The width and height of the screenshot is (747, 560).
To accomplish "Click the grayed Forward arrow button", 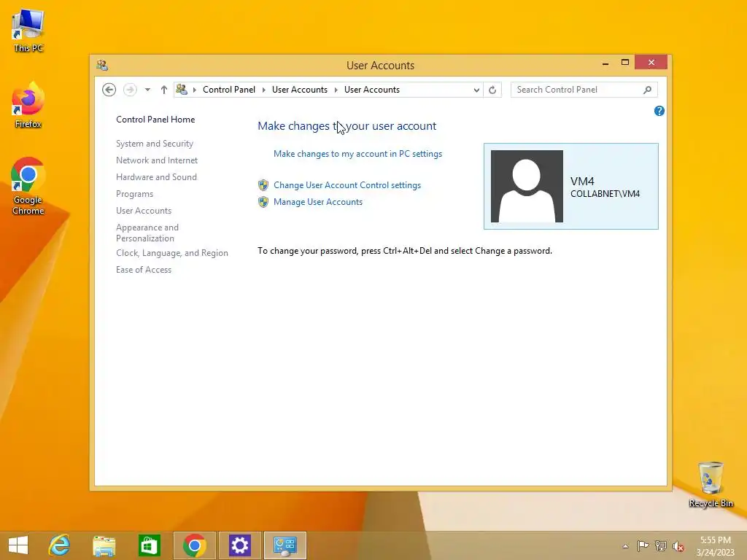I will 130,90.
